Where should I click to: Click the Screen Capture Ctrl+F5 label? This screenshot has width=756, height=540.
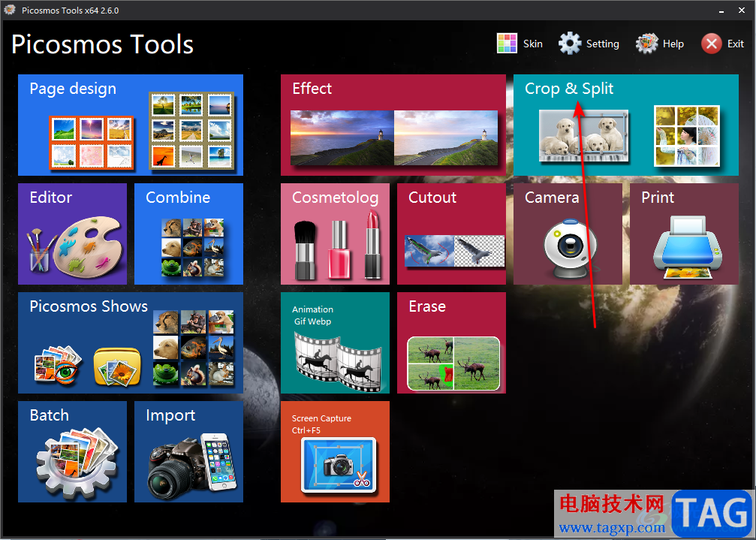321,424
